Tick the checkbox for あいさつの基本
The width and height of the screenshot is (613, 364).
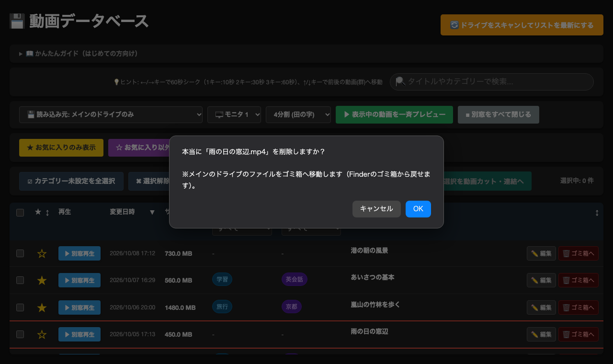point(20,280)
